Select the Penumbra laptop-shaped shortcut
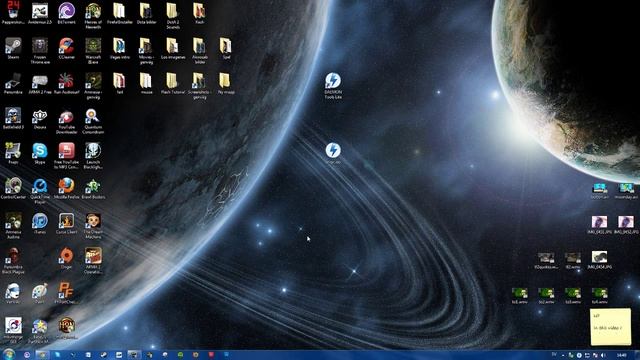The image size is (640, 360). pyautogui.click(x=13, y=84)
